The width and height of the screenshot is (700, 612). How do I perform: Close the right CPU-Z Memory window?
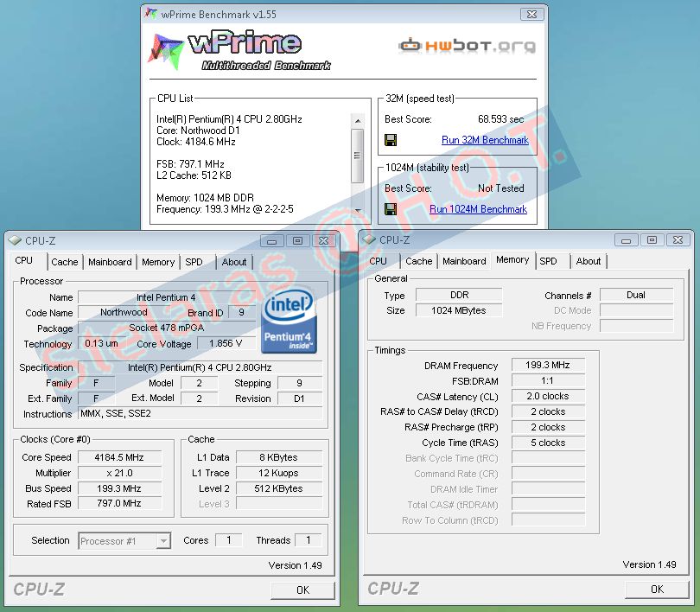(678, 240)
